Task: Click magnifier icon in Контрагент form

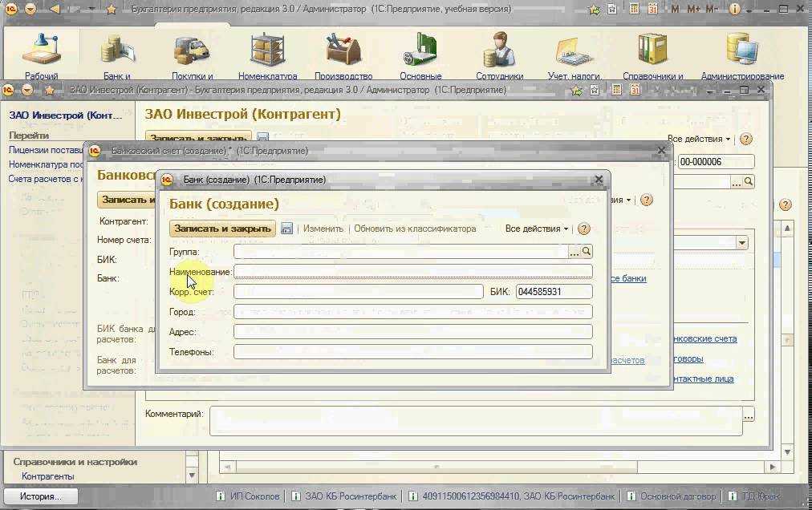Action: click(x=749, y=182)
